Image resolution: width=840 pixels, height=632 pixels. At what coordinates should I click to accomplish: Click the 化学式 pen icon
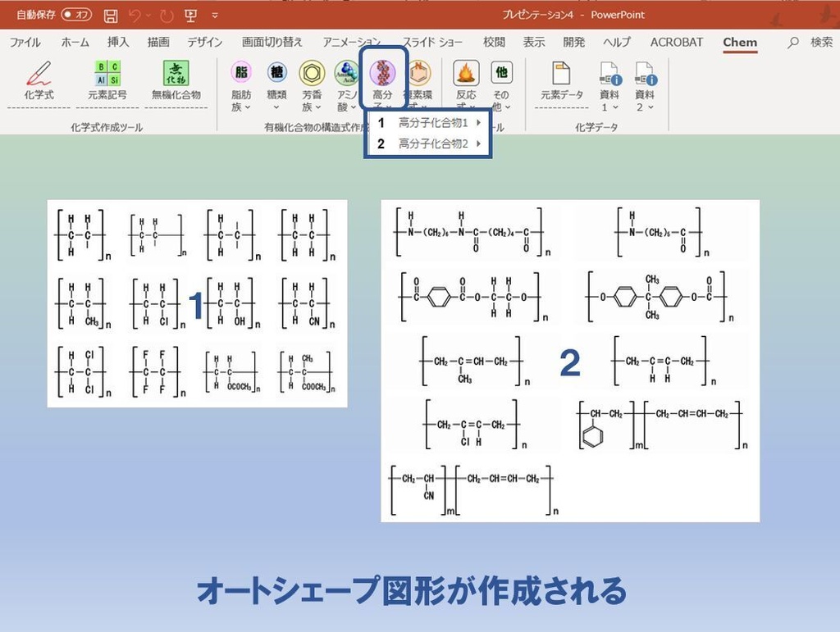(x=39, y=73)
